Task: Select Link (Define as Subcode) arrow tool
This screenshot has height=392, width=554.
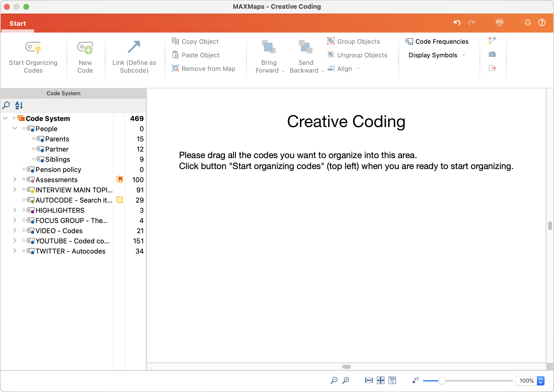Action: point(134,47)
